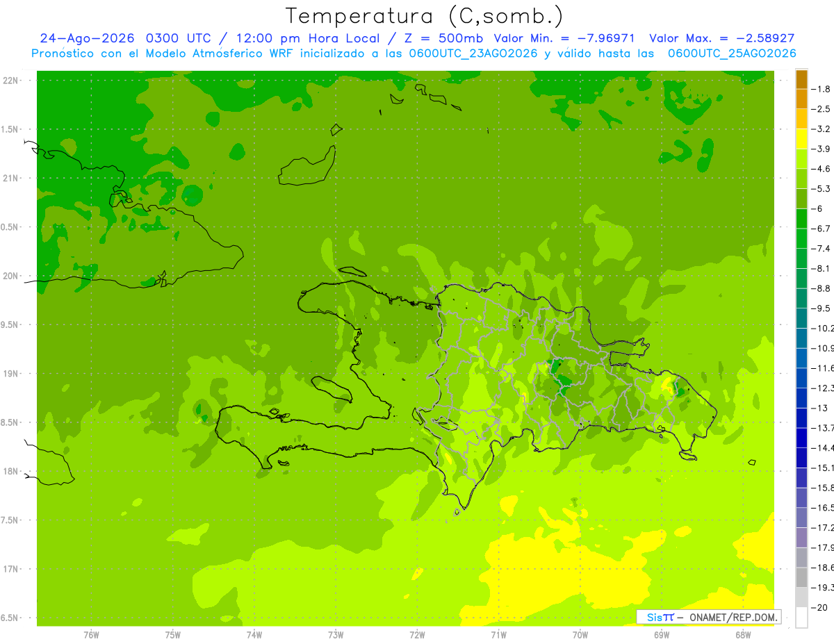Click the "76W" longitude label
The height and width of the screenshot is (644, 834).
pyautogui.click(x=91, y=635)
